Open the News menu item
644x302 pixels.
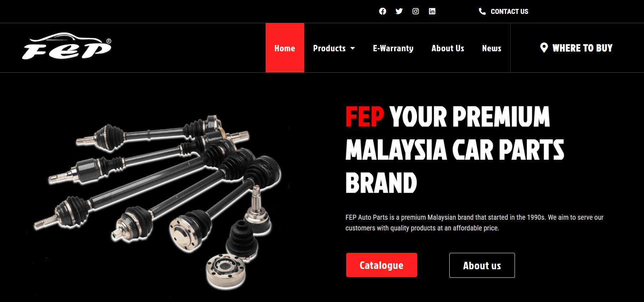coord(491,48)
